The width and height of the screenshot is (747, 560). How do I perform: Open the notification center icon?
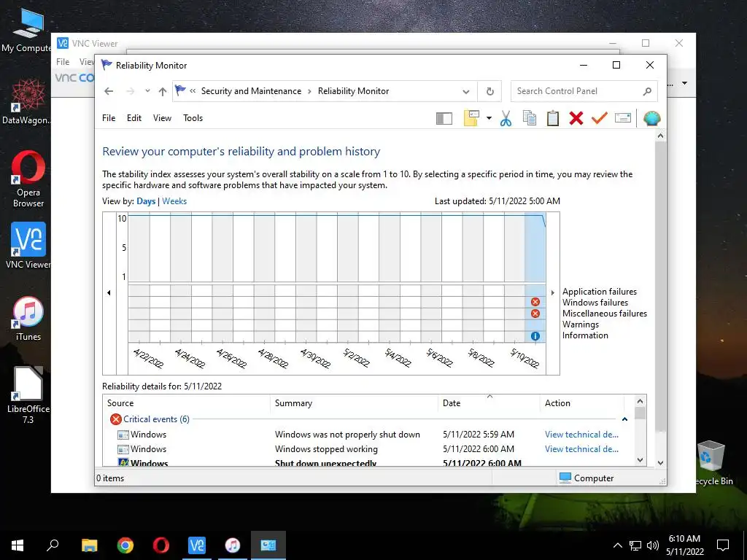click(723, 545)
